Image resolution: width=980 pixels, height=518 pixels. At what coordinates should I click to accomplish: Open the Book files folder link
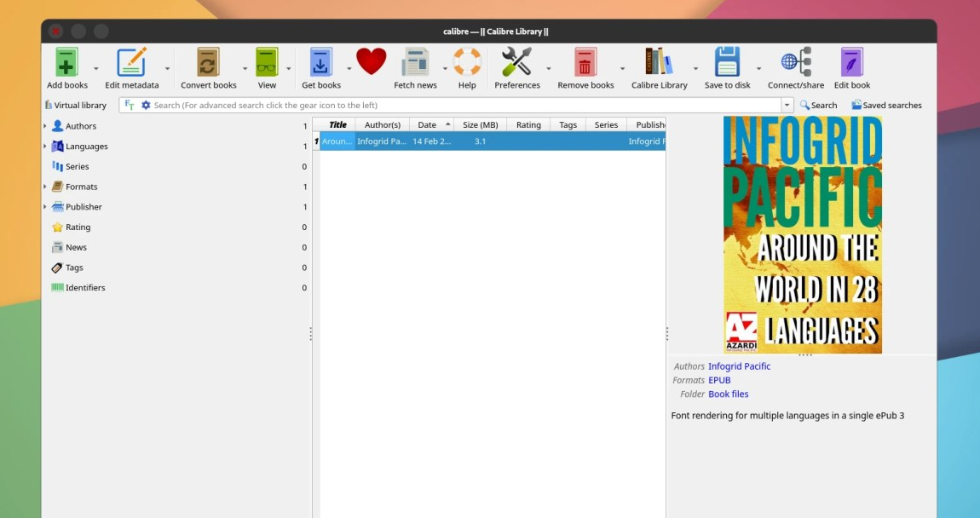pyautogui.click(x=728, y=394)
